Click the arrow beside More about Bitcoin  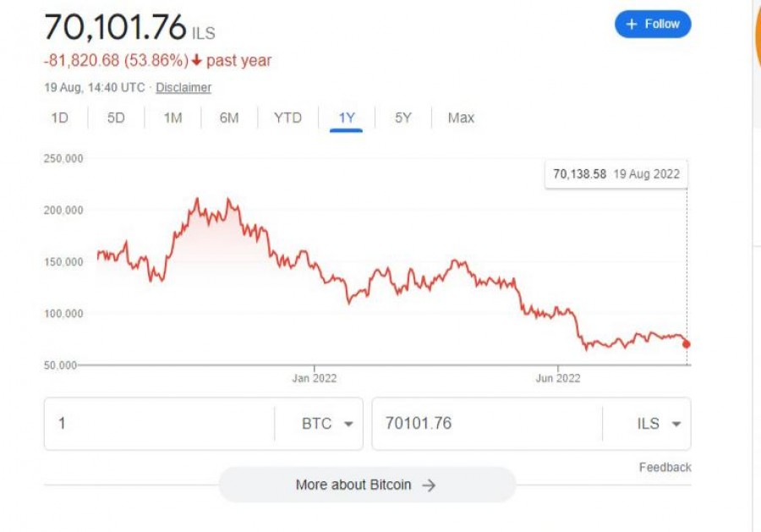(429, 485)
